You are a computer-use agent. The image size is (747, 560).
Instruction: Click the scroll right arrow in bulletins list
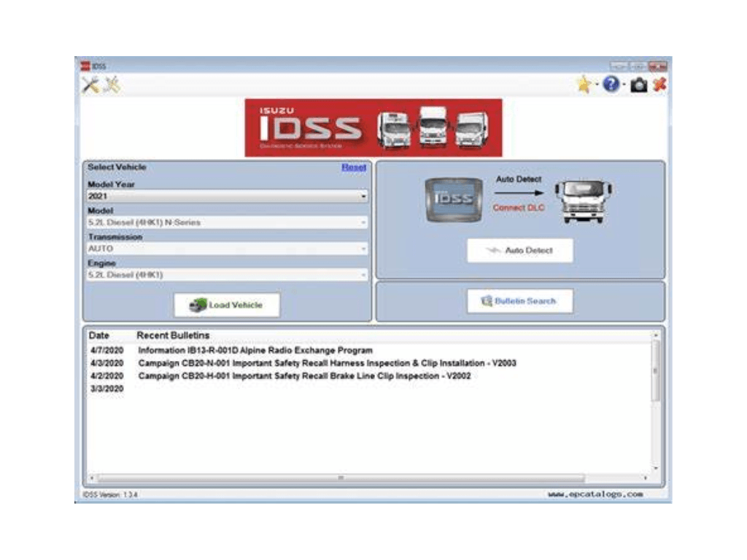pyautogui.click(x=646, y=478)
